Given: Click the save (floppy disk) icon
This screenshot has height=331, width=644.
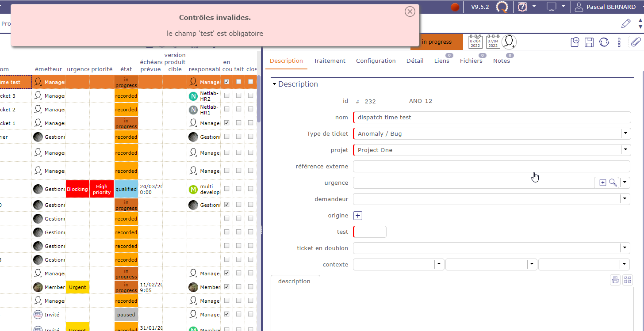Looking at the screenshot, I should point(589,42).
